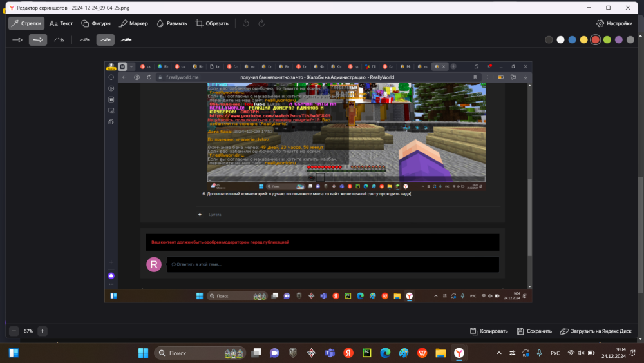Viewport: 644px width, 363px height.
Task: Choose the red color swatch
Action: click(x=596, y=40)
